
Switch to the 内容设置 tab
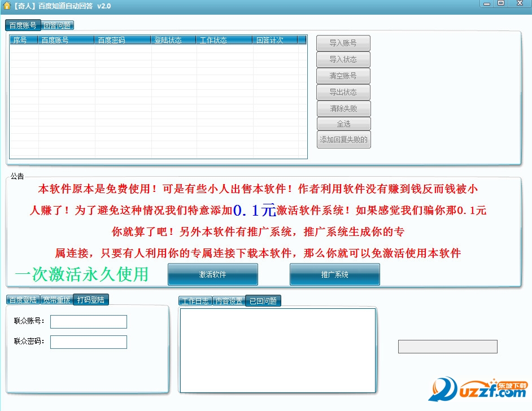click(229, 301)
